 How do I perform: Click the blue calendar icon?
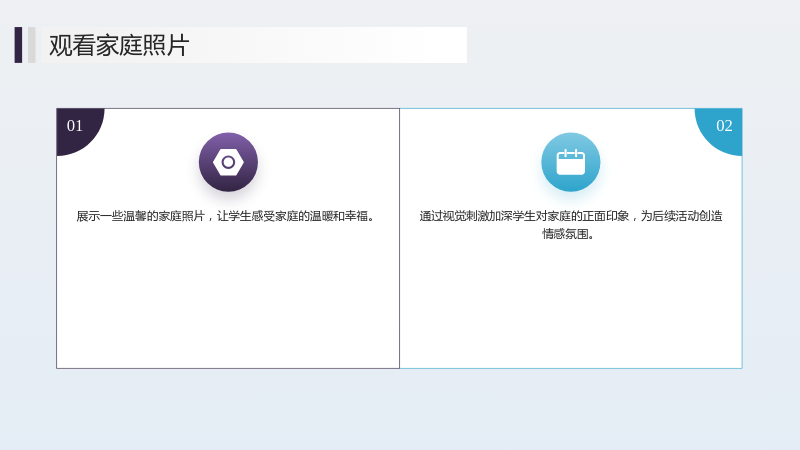[x=570, y=162]
